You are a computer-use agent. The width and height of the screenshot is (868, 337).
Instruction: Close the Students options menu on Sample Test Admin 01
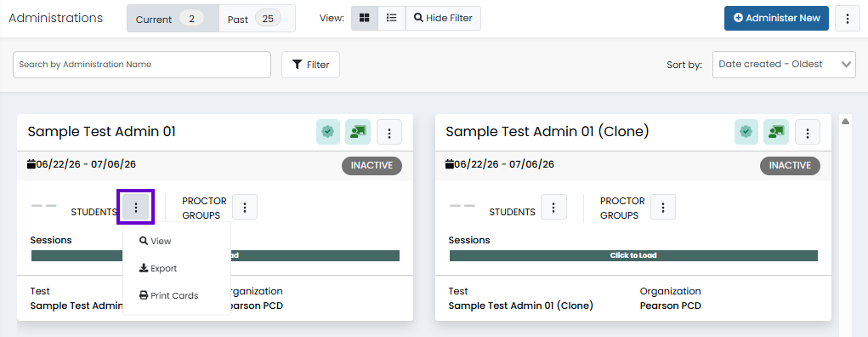pyautogui.click(x=136, y=208)
